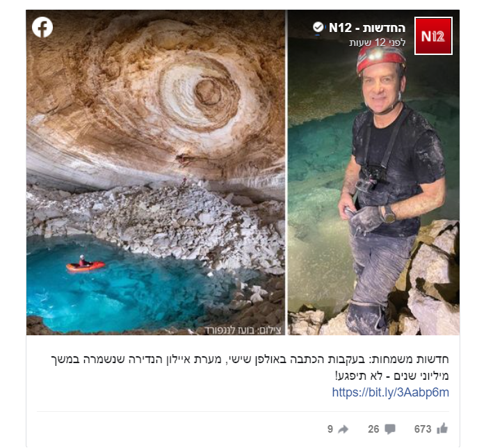502x448 pixels.
Task: View the 673 likes count
Action: (x=423, y=429)
